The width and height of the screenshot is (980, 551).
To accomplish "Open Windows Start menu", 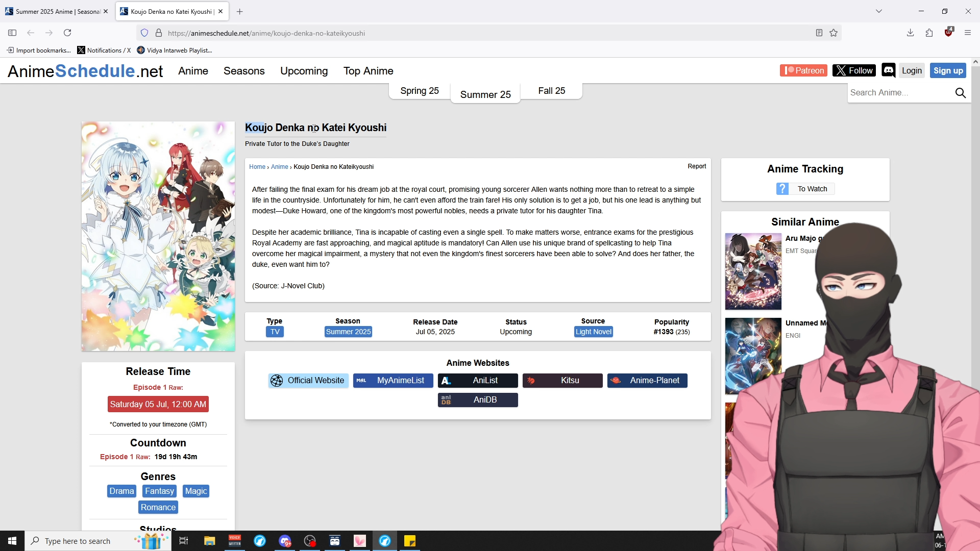I will [12, 541].
